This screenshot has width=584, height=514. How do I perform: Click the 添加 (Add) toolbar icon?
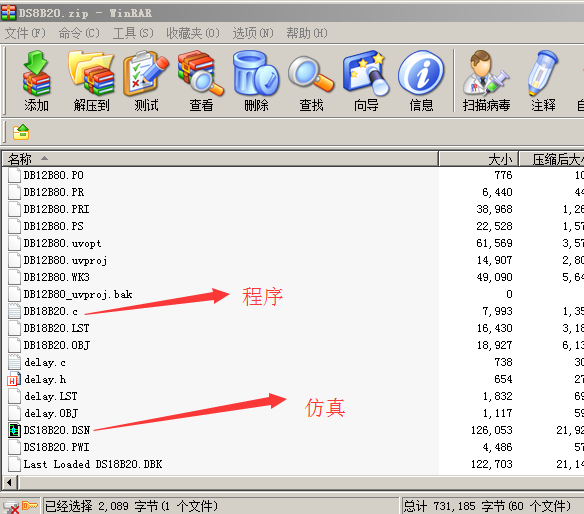[x=36, y=80]
